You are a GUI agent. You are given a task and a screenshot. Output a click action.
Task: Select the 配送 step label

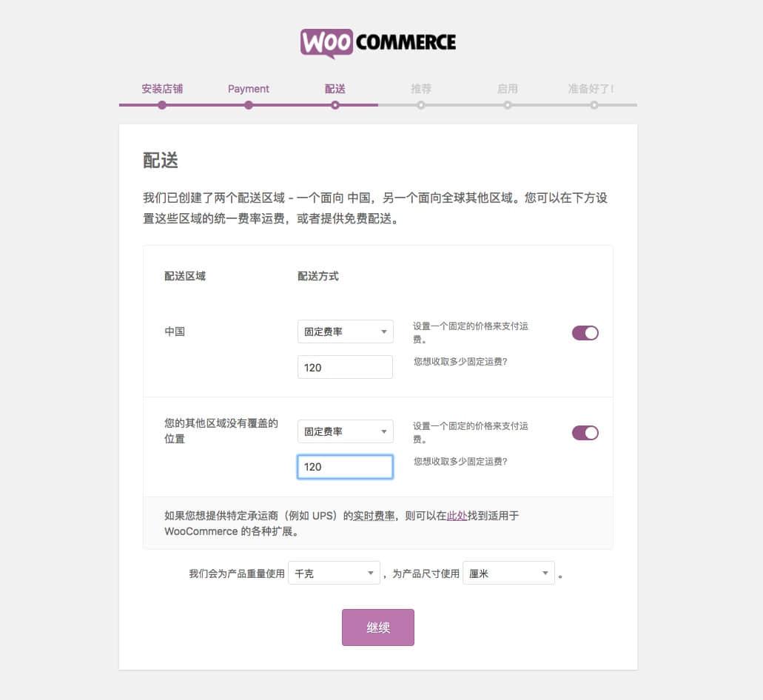[x=335, y=89]
